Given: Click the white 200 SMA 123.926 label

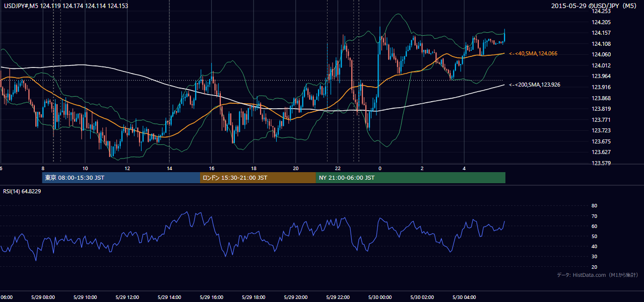Looking at the screenshot, I should [x=535, y=85].
